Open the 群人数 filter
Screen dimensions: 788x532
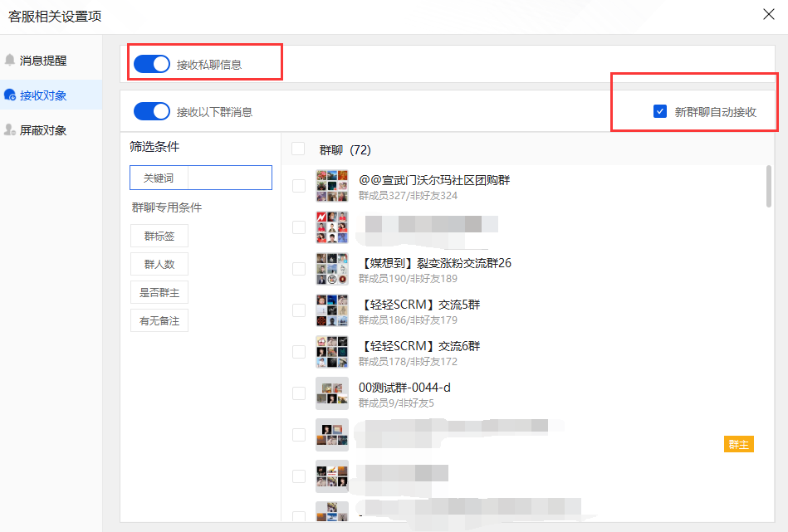(x=159, y=264)
